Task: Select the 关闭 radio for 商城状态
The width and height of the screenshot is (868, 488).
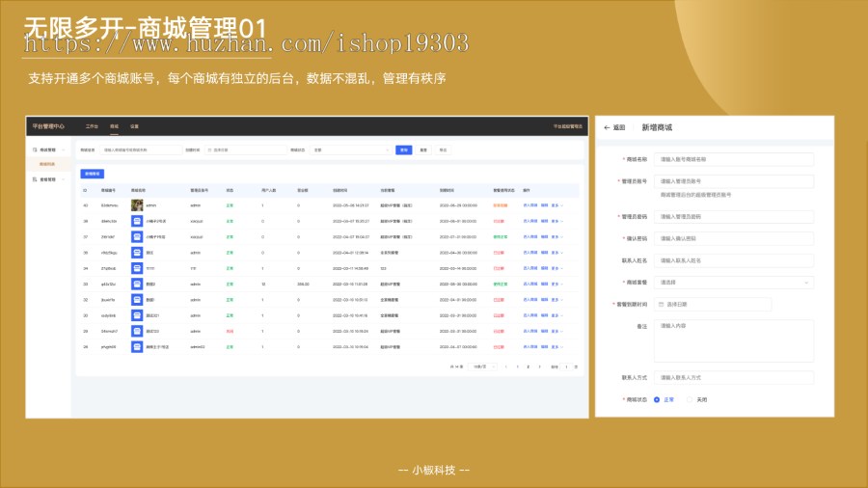Action: point(690,399)
